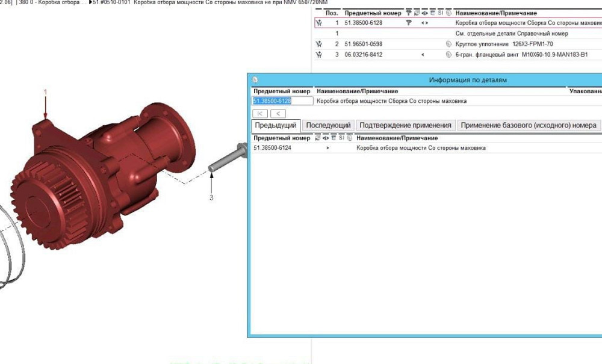Open info icon for Круглое уплотнение row
This screenshot has height=364, width=602.
tap(448, 44)
